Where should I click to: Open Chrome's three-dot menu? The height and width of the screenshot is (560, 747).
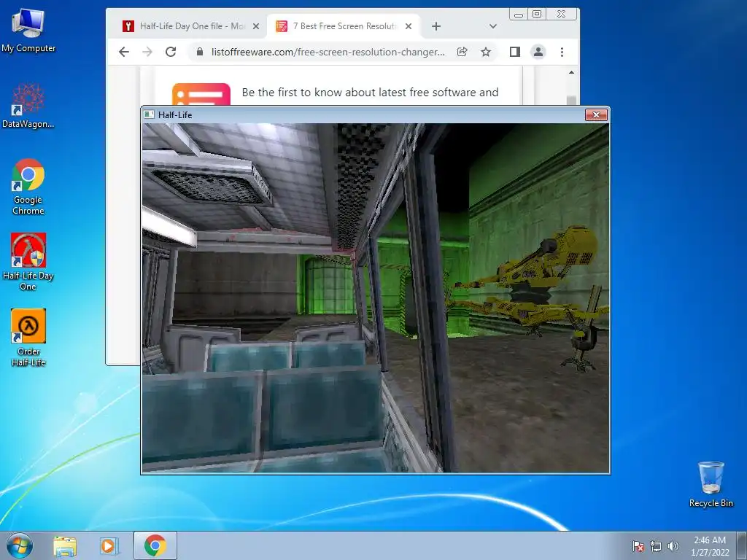562,52
